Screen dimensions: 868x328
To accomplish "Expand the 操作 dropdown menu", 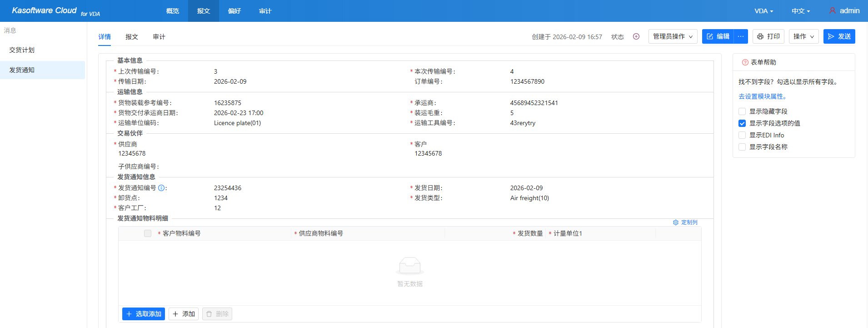I will tap(803, 36).
